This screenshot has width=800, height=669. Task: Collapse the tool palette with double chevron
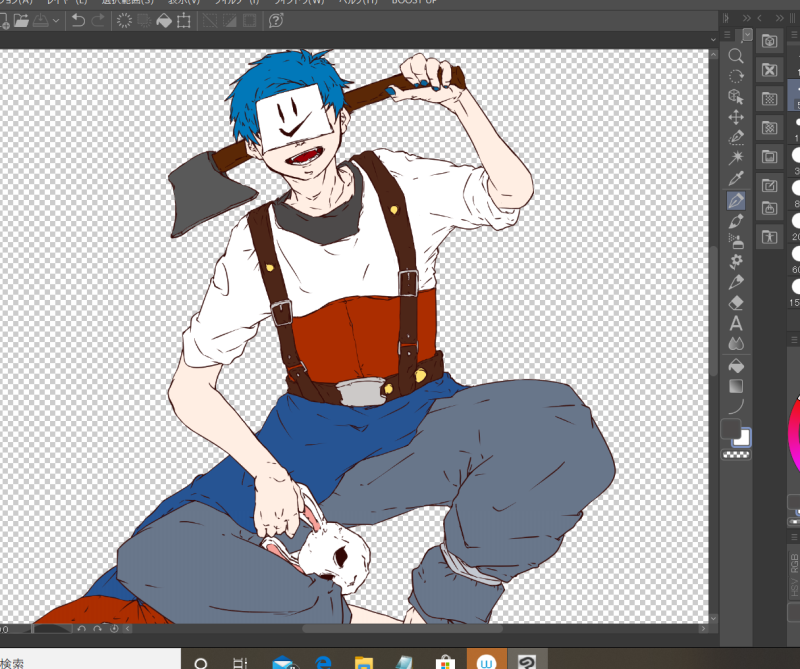pos(745,18)
